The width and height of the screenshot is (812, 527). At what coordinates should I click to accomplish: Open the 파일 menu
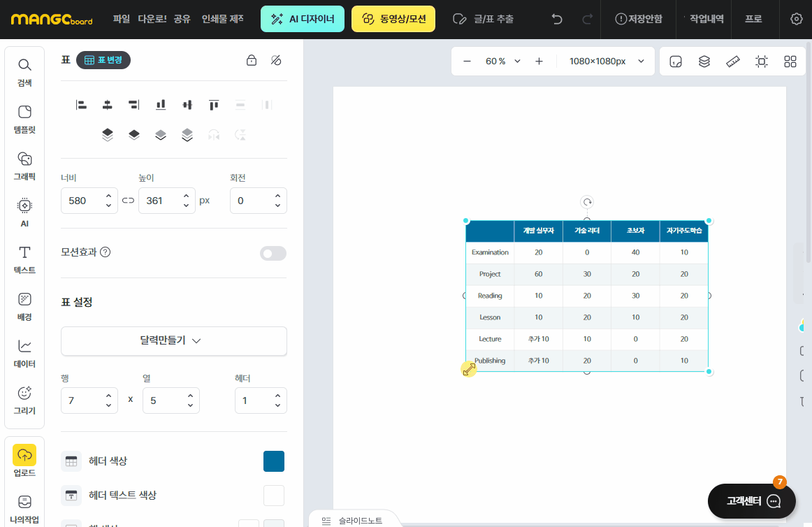122,19
